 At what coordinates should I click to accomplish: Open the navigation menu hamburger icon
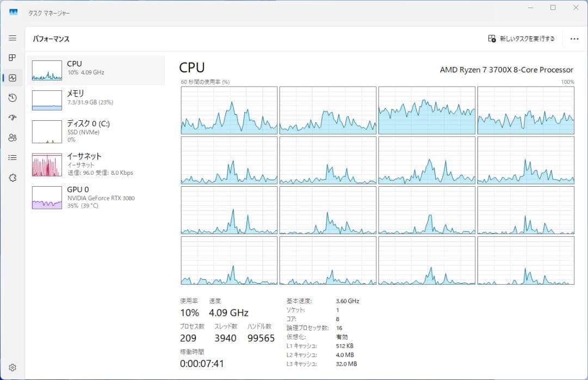click(x=12, y=38)
